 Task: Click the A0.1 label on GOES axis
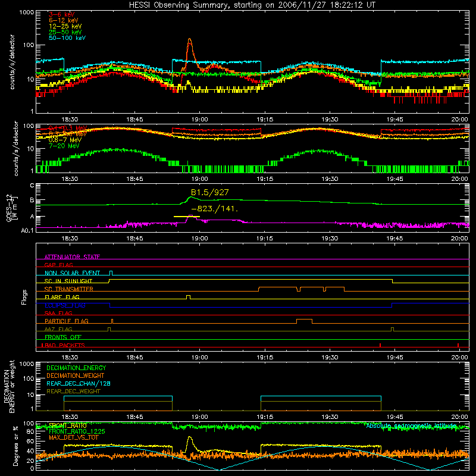click(x=27, y=231)
